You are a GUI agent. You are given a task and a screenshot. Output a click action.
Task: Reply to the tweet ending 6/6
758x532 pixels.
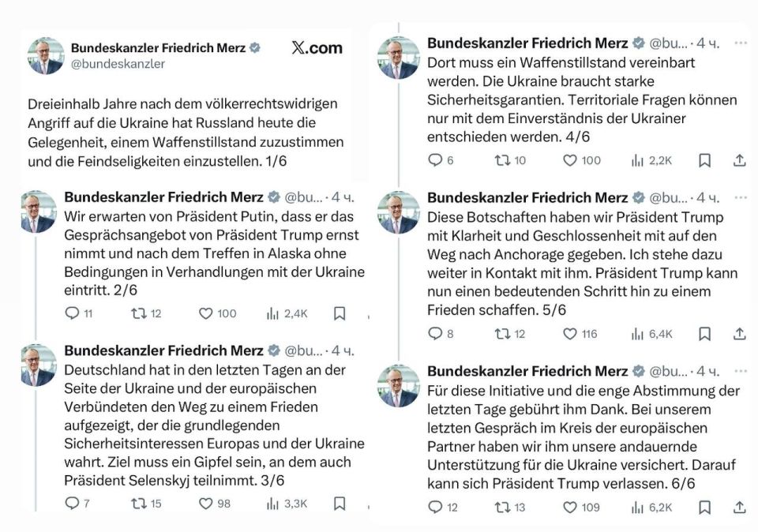pos(435,507)
